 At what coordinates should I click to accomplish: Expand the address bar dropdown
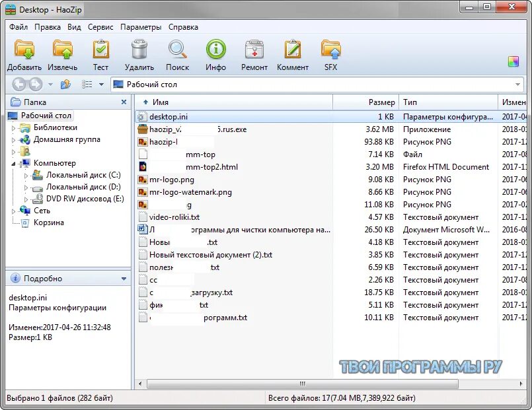(x=517, y=85)
